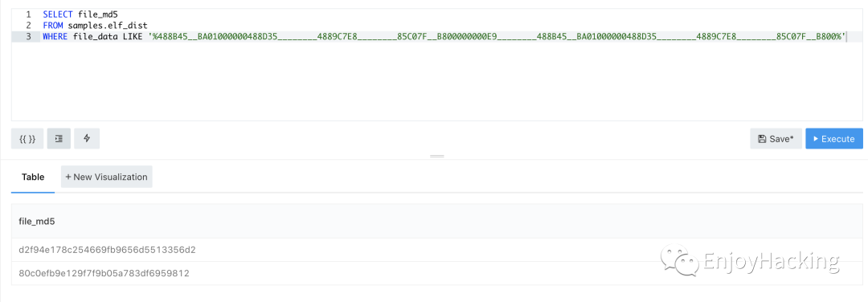Click line number 2 in the gutter

(28, 26)
